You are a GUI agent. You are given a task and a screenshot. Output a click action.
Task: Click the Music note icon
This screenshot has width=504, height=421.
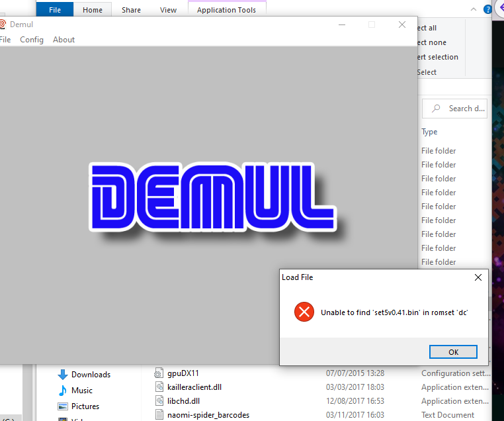tap(63, 391)
